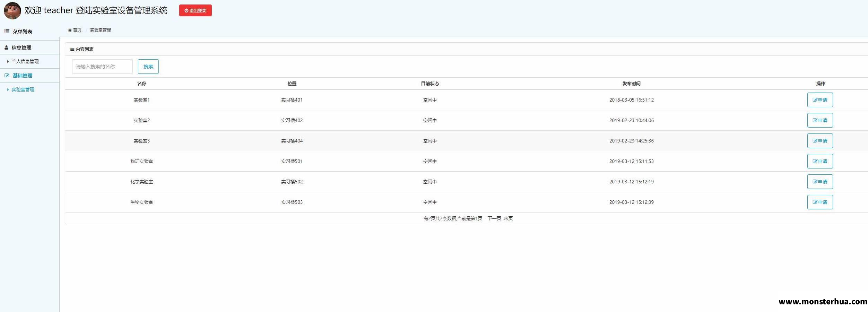The image size is (868, 312).
Task: Click the 目前状态 column header
Action: (x=430, y=84)
